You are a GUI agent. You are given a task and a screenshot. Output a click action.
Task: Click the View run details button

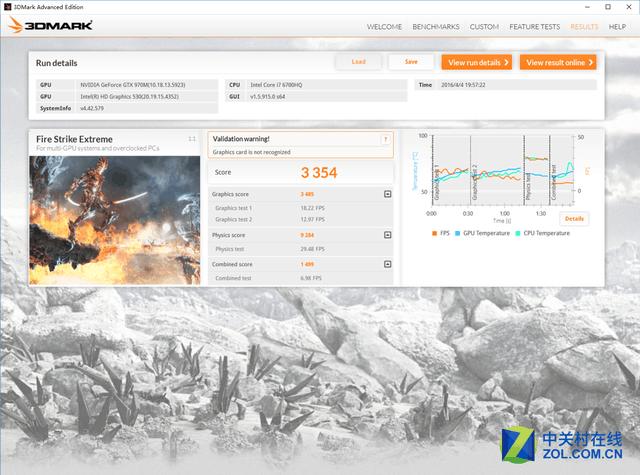477,62
